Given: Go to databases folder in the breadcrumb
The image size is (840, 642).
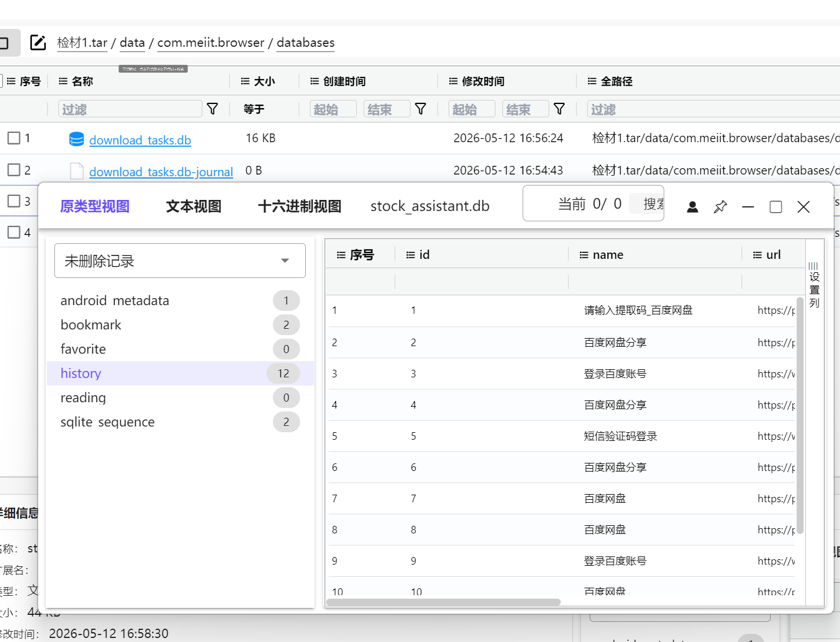Looking at the screenshot, I should point(306,43).
